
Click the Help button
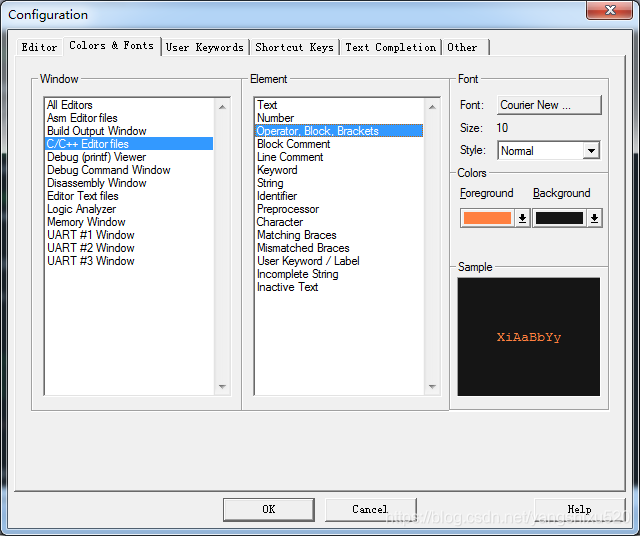tap(580, 509)
